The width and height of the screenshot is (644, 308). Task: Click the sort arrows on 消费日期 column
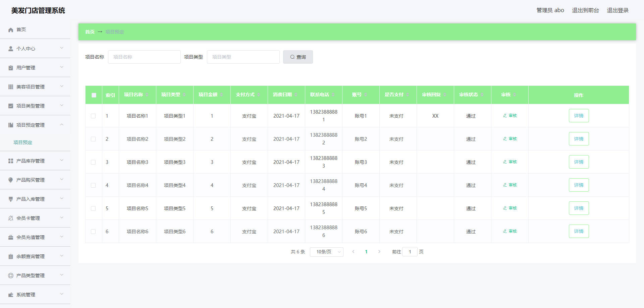point(296,95)
